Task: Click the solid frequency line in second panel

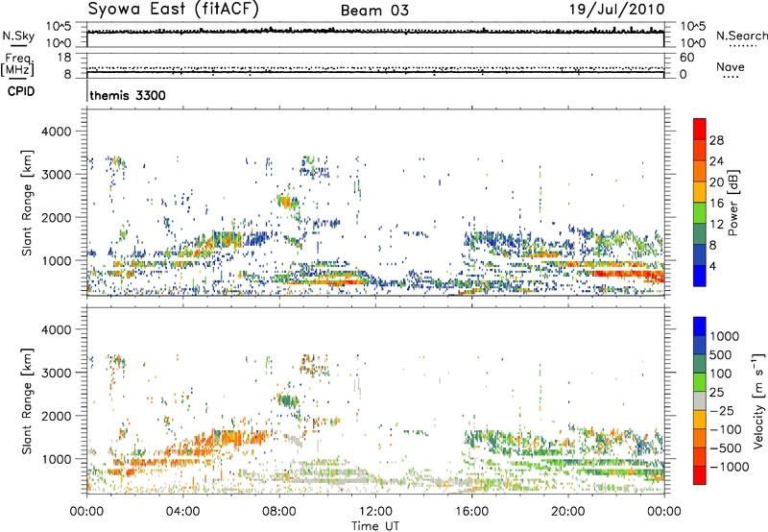Action: pos(375,72)
